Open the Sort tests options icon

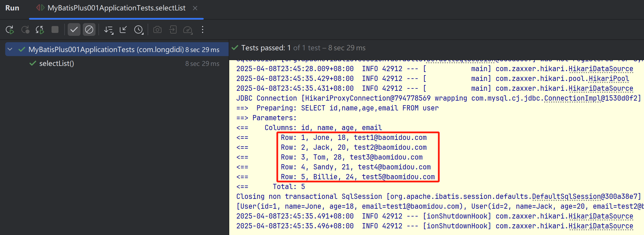click(109, 30)
